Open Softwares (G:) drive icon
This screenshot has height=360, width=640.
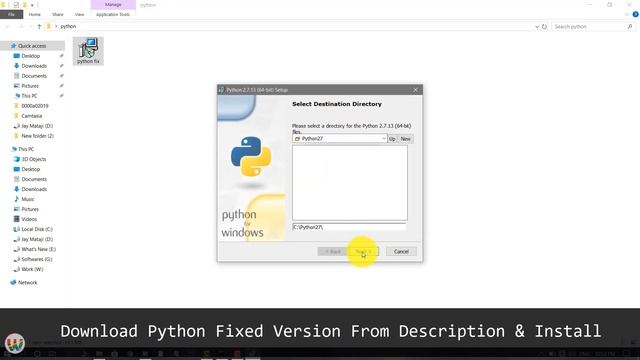[17, 259]
